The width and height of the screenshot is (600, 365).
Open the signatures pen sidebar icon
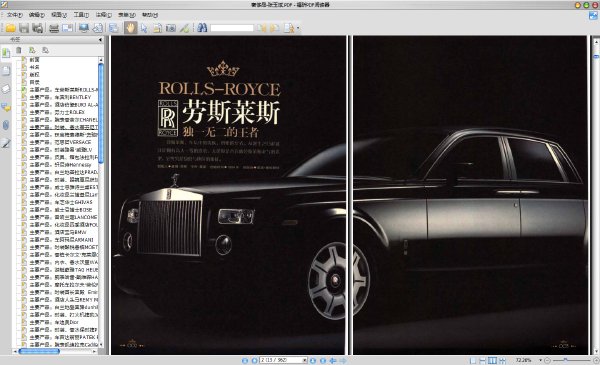6,143
